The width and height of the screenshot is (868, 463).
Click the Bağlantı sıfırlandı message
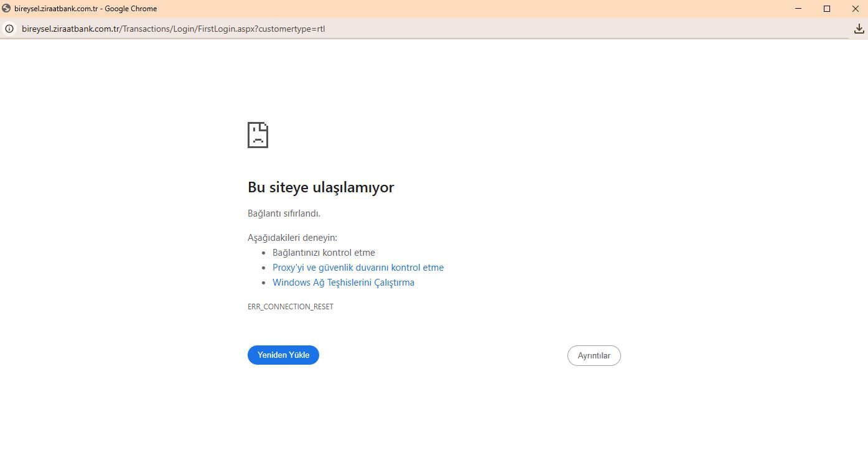coord(284,213)
